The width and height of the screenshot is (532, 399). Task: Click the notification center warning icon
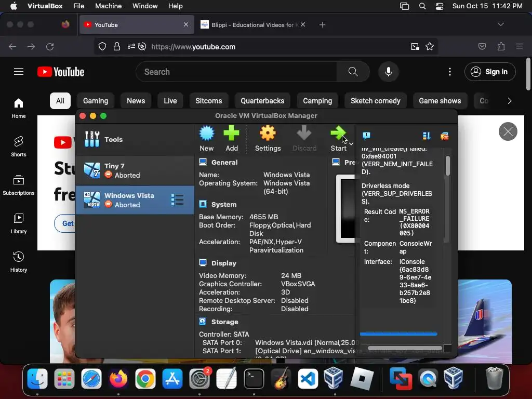(x=366, y=136)
